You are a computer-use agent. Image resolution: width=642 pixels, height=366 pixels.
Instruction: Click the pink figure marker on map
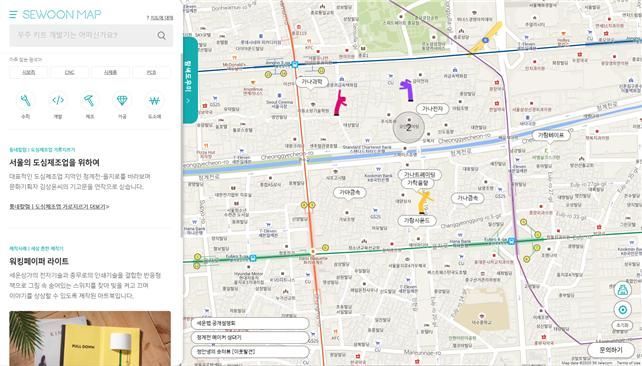tap(339, 103)
